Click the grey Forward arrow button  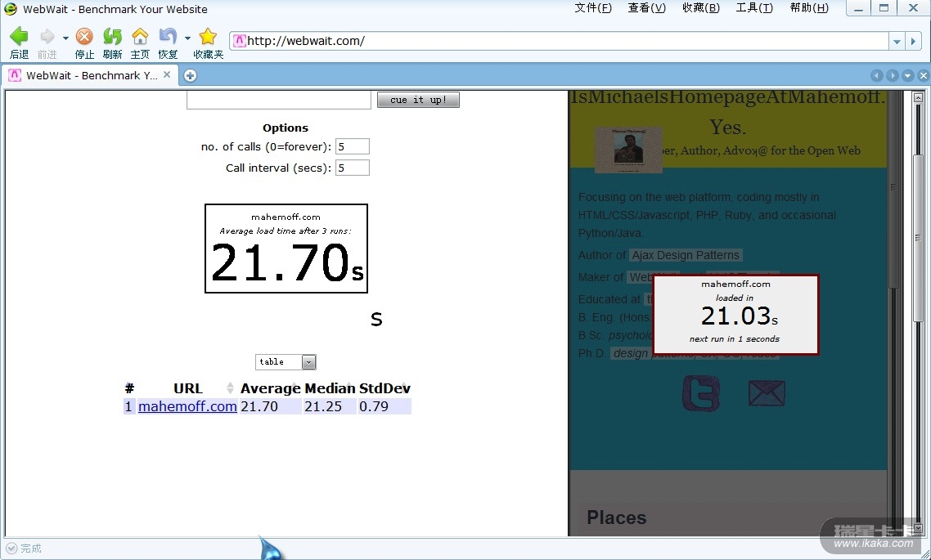[x=47, y=37]
